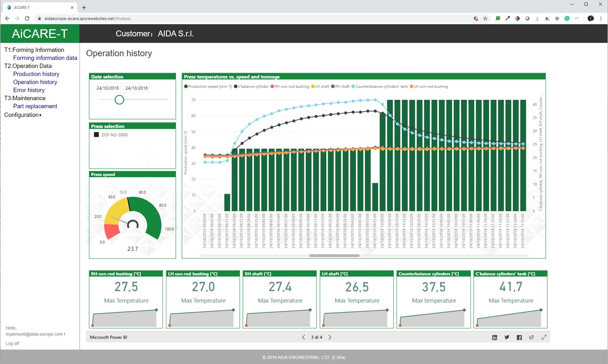
Task: Click the LH con-rod bushing 27,0 card
Action: pos(203,299)
